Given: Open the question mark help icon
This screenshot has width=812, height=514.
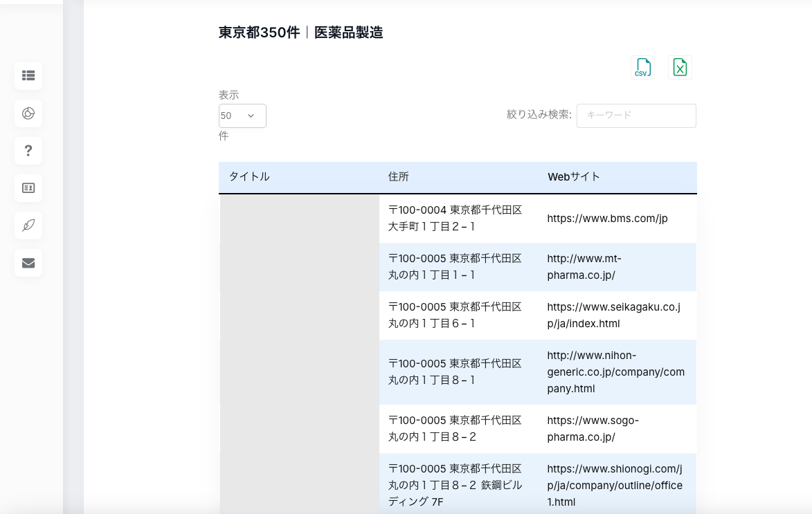Looking at the screenshot, I should [28, 151].
